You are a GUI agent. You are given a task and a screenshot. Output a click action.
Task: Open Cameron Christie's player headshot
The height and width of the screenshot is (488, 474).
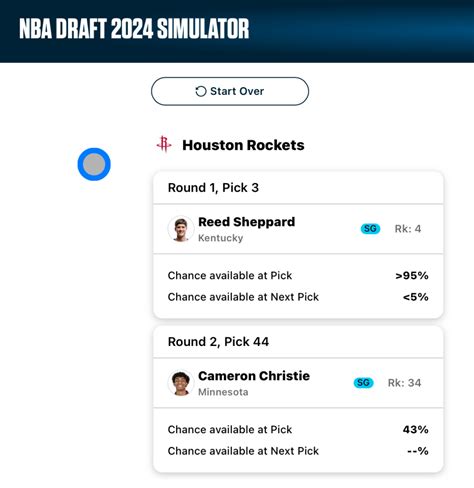[181, 383]
